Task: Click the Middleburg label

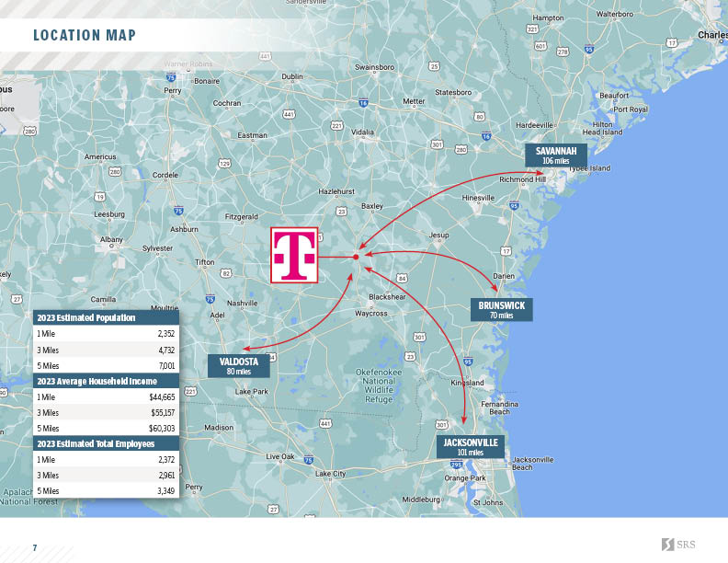Action: pos(421,500)
